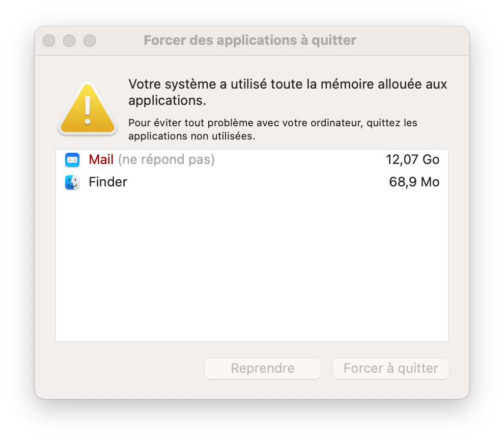Viewport: 504px width, 442px height.
Task: Click the blank area left of Reprendre
Action: (127, 369)
